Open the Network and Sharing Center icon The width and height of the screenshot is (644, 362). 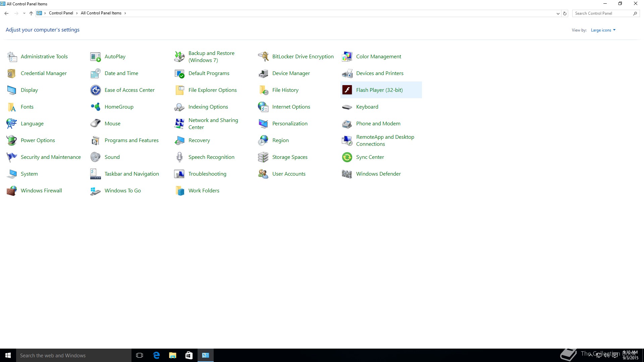pos(179,124)
